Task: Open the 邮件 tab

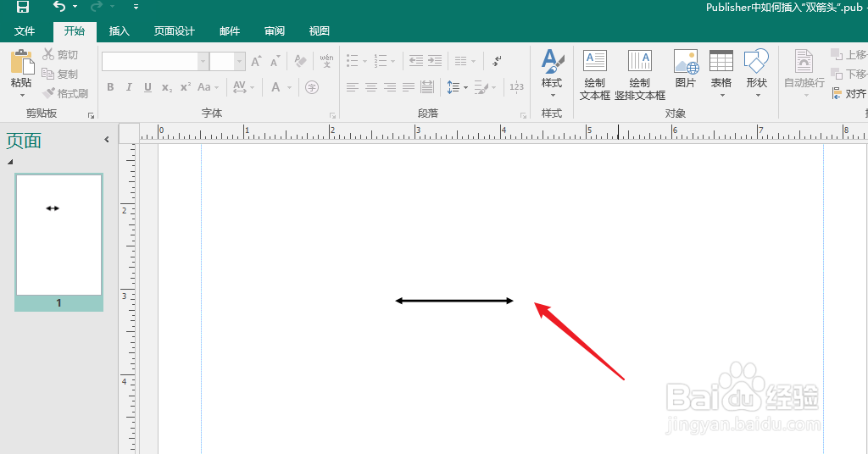Action: pyautogui.click(x=229, y=31)
